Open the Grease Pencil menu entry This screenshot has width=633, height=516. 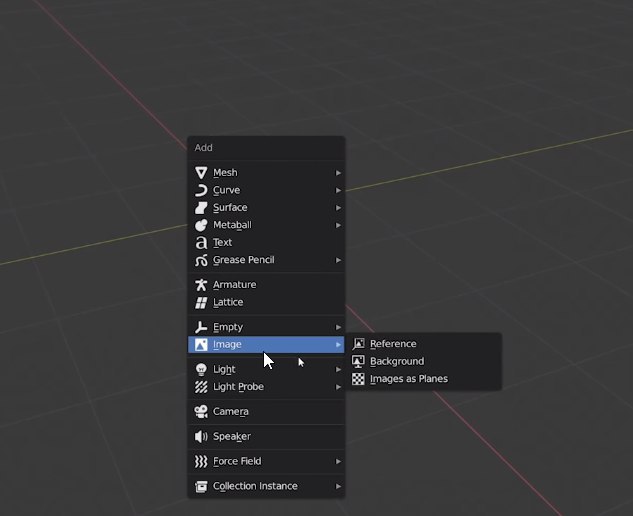tap(266, 260)
